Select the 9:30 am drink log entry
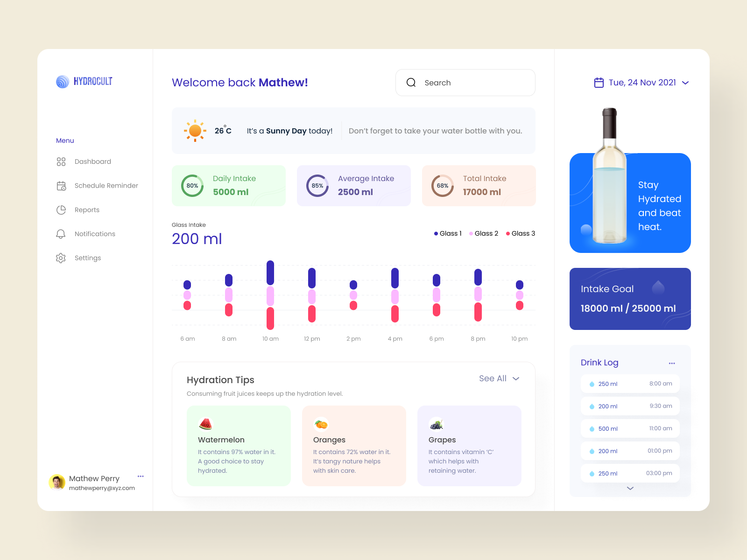The height and width of the screenshot is (560, 747). tap(630, 406)
